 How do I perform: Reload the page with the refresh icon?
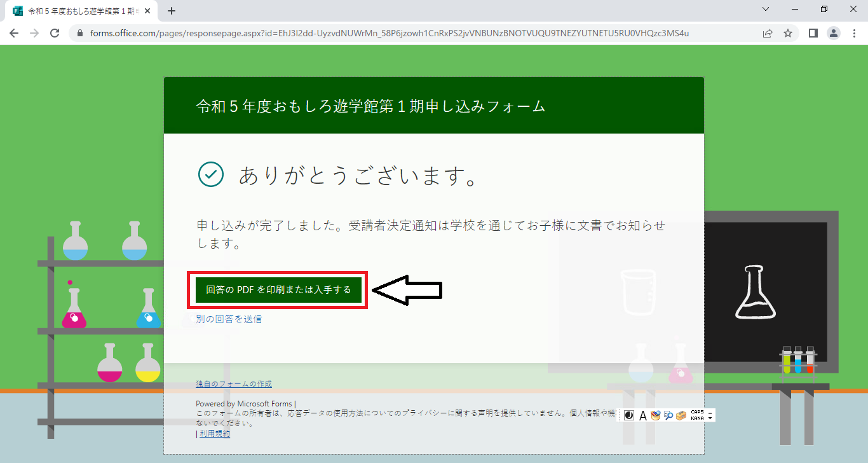point(55,33)
